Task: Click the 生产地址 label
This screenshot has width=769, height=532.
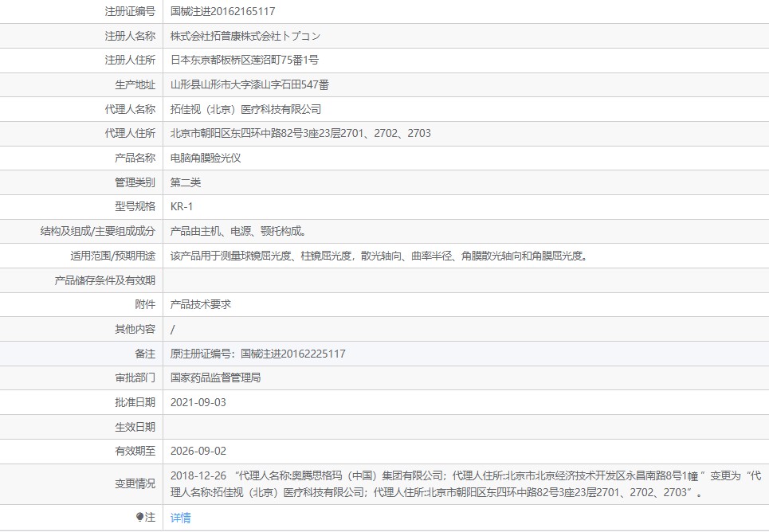Action: 135,85
